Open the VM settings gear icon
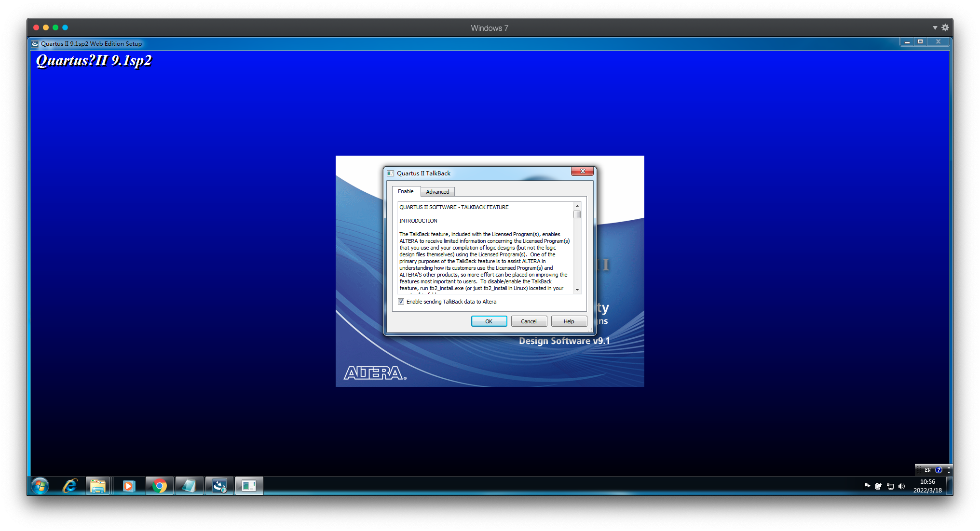The width and height of the screenshot is (980, 531). (945, 27)
